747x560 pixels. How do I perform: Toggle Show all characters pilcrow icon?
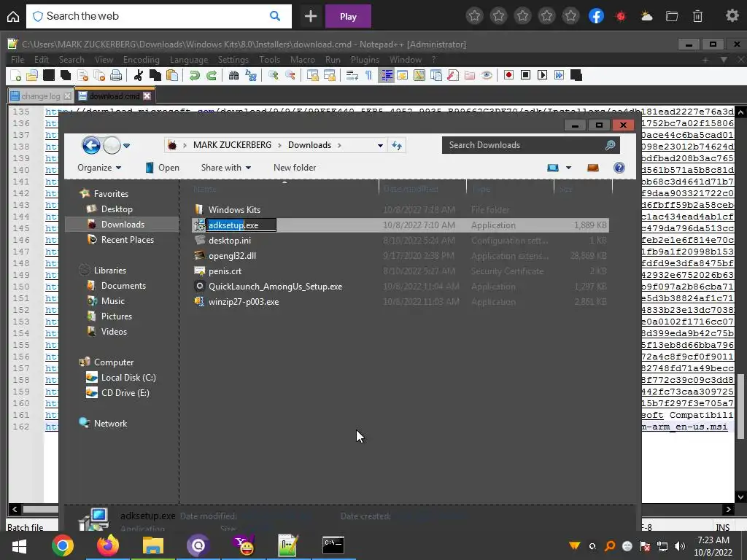pos(368,75)
